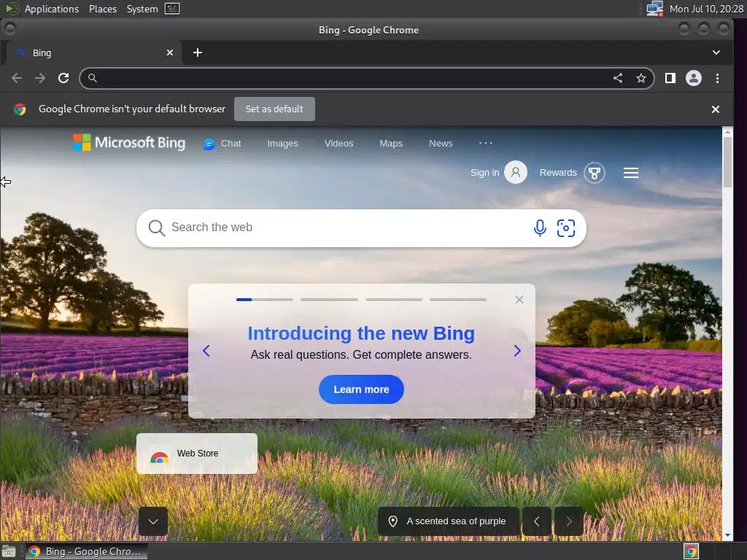
Task: Click the Microsoft Bing logo
Action: [x=129, y=142]
